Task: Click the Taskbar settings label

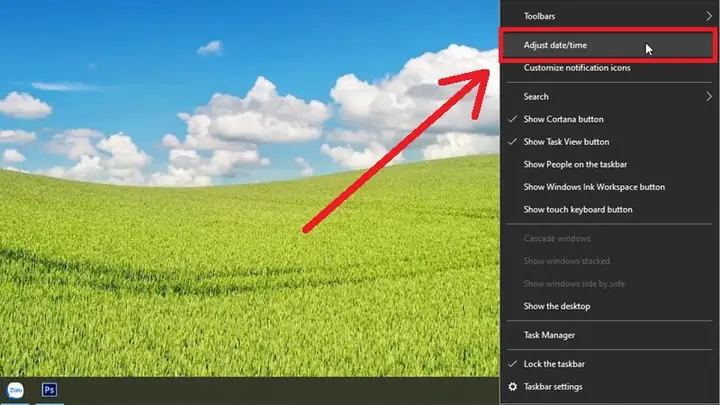Action: click(553, 387)
